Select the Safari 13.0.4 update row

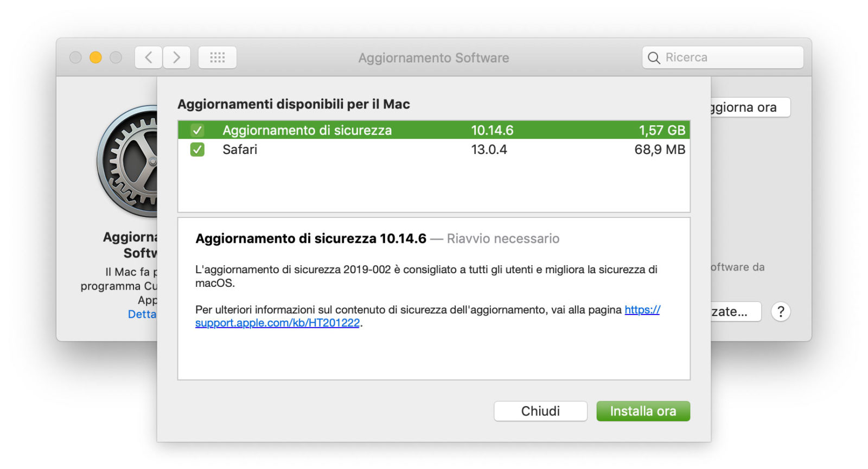pyautogui.click(x=380, y=150)
